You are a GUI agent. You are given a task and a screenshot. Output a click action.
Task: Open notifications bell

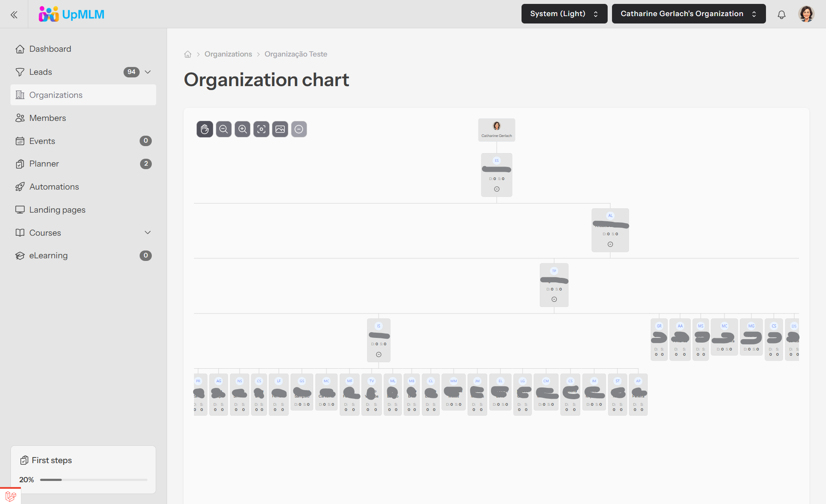coord(782,14)
